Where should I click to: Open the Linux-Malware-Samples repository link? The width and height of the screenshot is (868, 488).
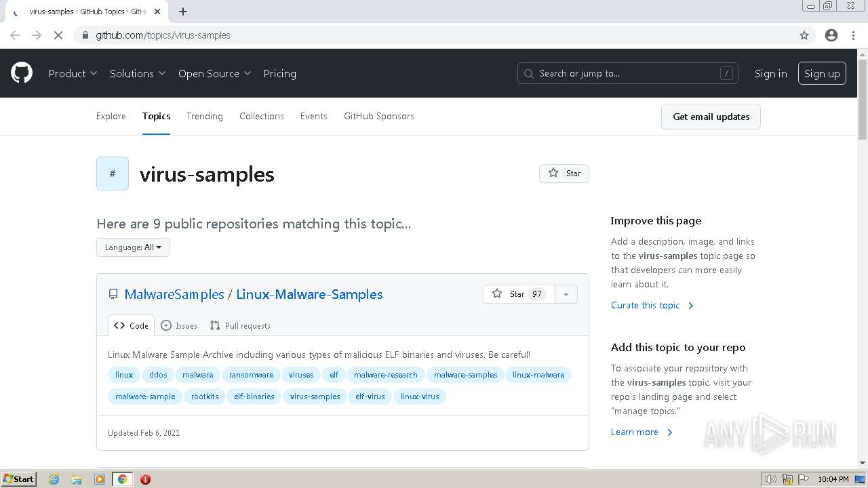coord(309,294)
